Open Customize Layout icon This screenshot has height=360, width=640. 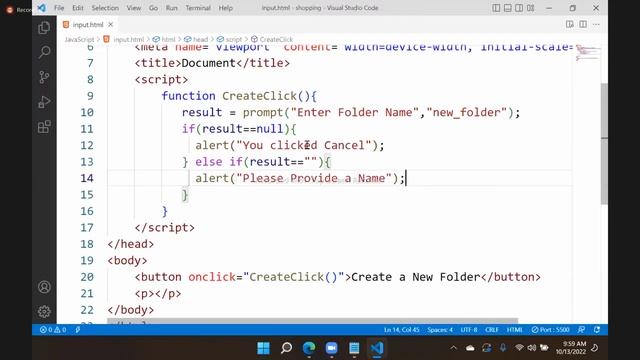(531, 8)
